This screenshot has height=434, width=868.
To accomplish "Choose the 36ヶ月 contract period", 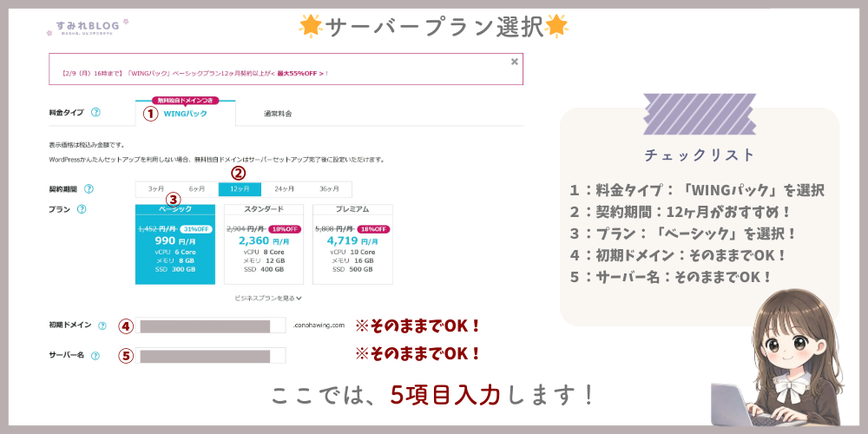I will coord(329,188).
